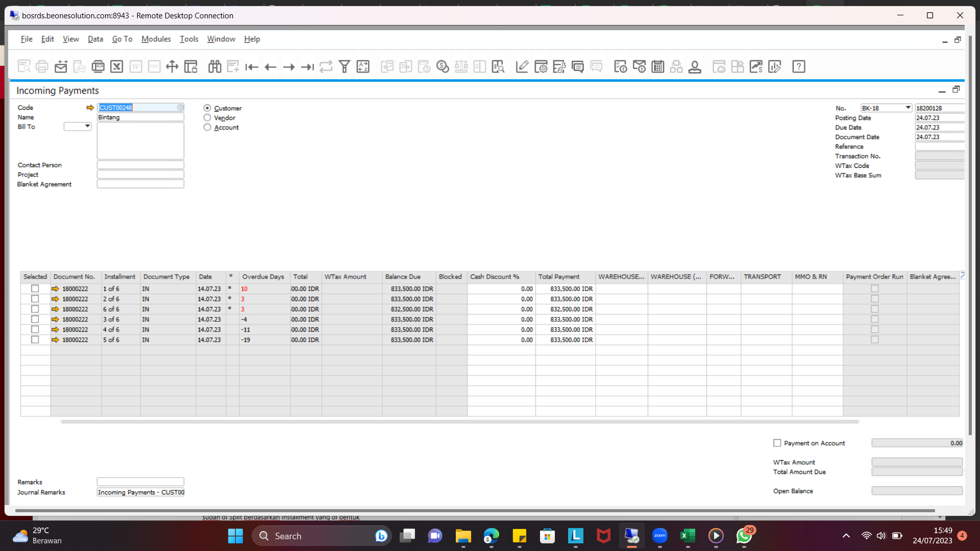The image size is (980, 551).
Task: Click the Send Email envelope icon
Action: pos(61,67)
